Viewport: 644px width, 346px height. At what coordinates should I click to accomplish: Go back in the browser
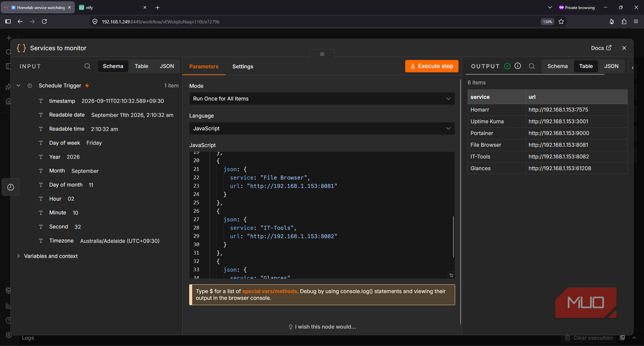(20, 21)
